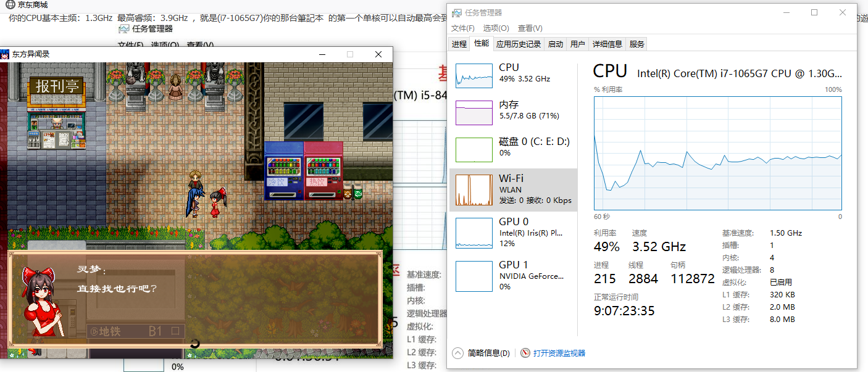Switch to the 详细信息 tab
This screenshot has width=868, height=372.
click(x=607, y=44)
